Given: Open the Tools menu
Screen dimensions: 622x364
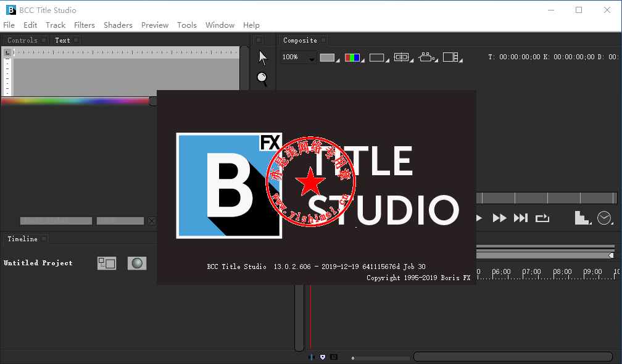Looking at the screenshot, I should [x=187, y=25].
